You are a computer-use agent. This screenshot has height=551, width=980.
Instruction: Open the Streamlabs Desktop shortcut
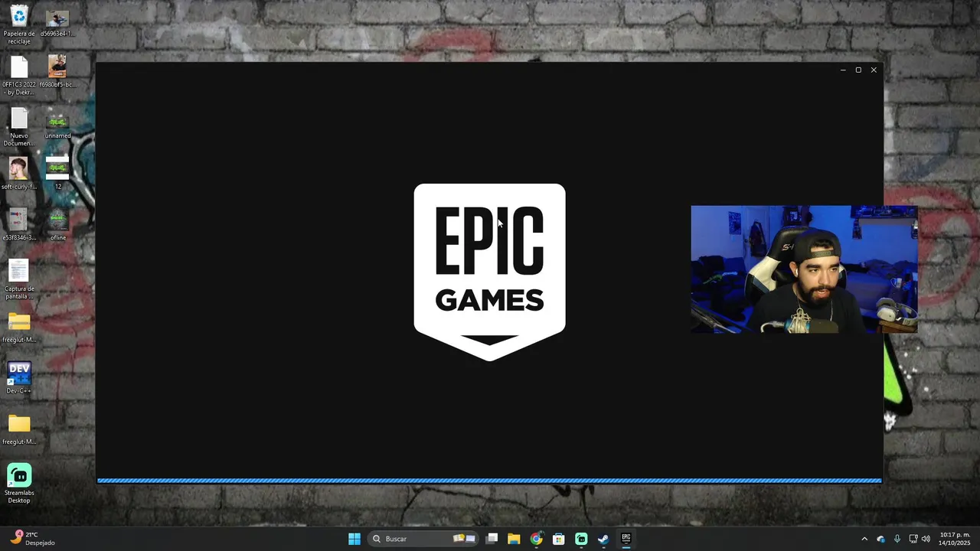pyautogui.click(x=19, y=484)
